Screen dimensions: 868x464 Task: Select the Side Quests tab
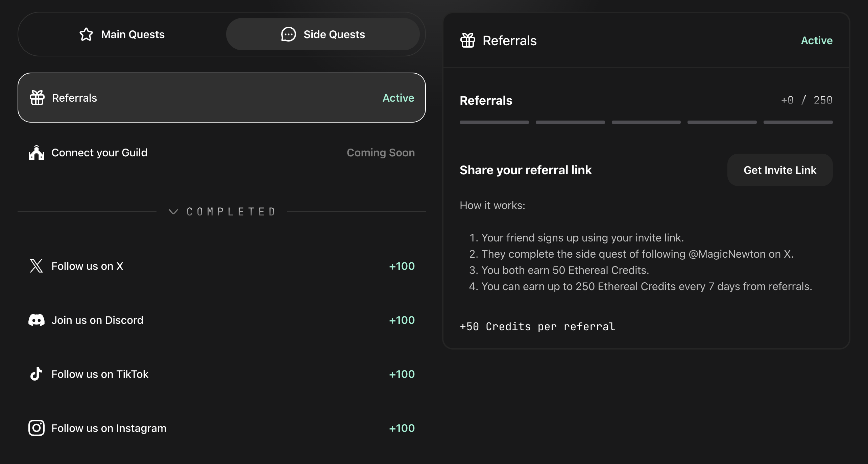click(x=323, y=34)
